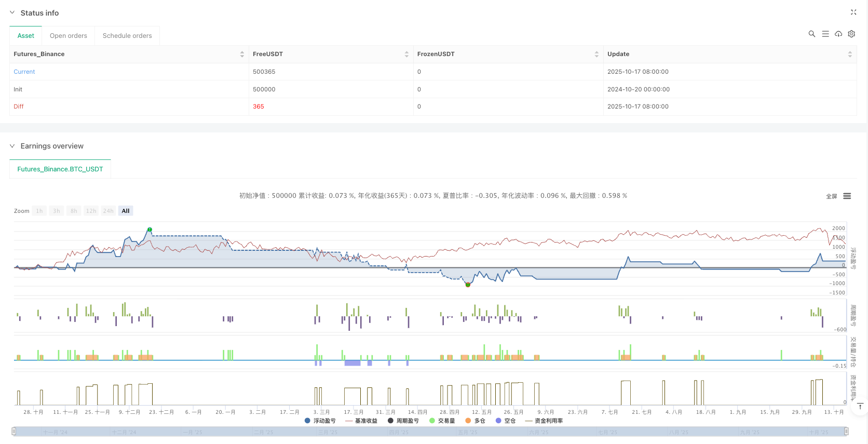
Task: Hide the 交易量 legend series
Action: coord(442,421)
